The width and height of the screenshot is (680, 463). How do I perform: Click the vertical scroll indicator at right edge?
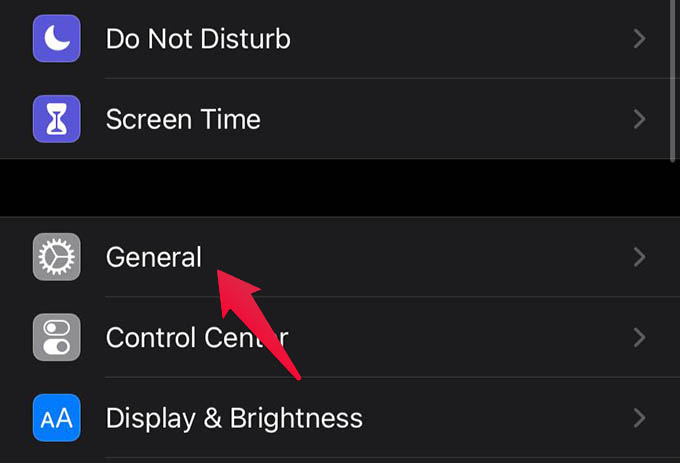coord(673,81)
